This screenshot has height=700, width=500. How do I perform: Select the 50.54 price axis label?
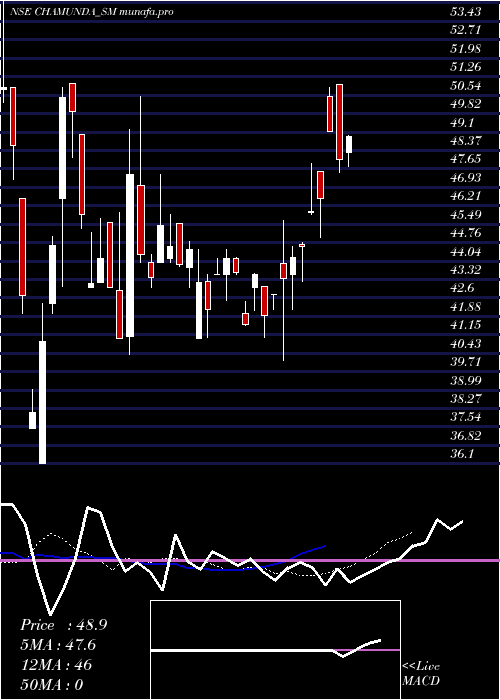point(465,86)
